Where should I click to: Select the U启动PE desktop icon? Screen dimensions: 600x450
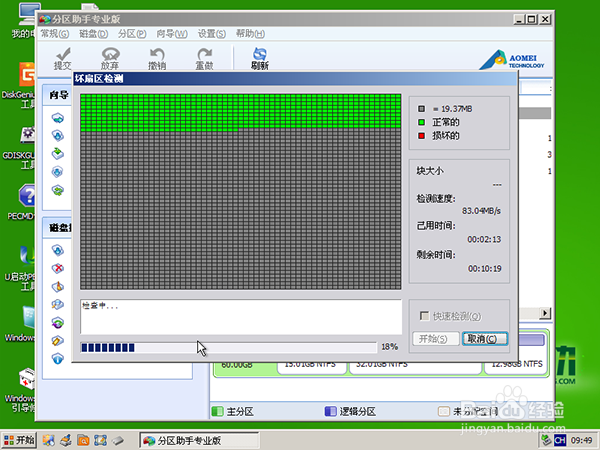(20, 268)
